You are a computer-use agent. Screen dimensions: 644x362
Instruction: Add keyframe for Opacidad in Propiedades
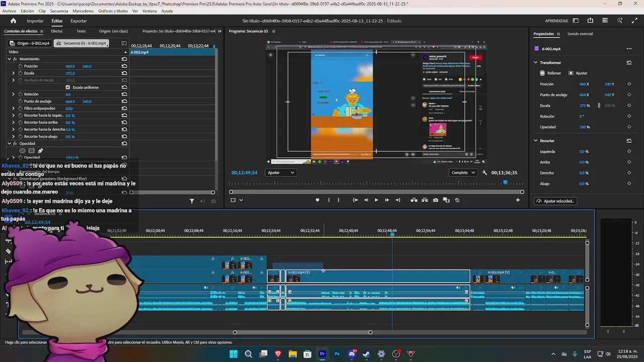pyautogui.click(x=629, y=127)
